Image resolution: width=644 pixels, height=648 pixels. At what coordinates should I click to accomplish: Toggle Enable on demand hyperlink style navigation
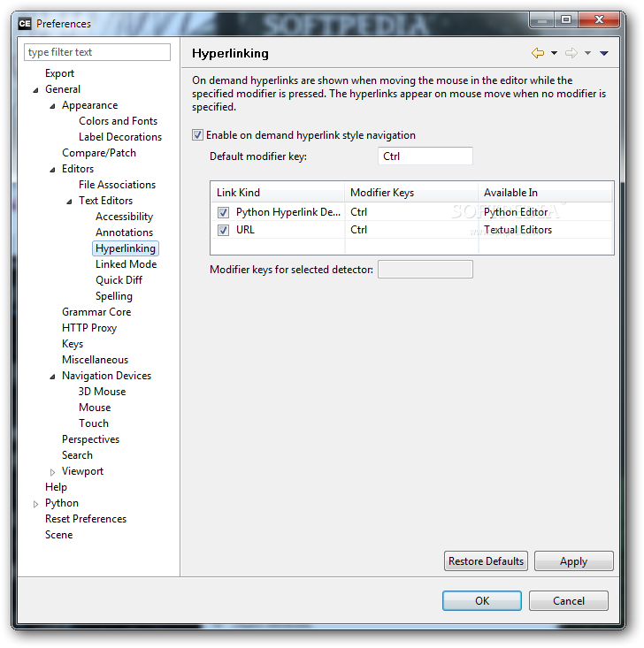point(197,135)
